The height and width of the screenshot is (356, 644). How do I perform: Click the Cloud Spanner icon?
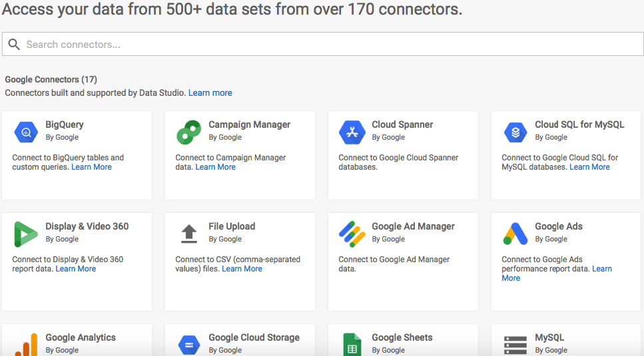pos(352,132)
